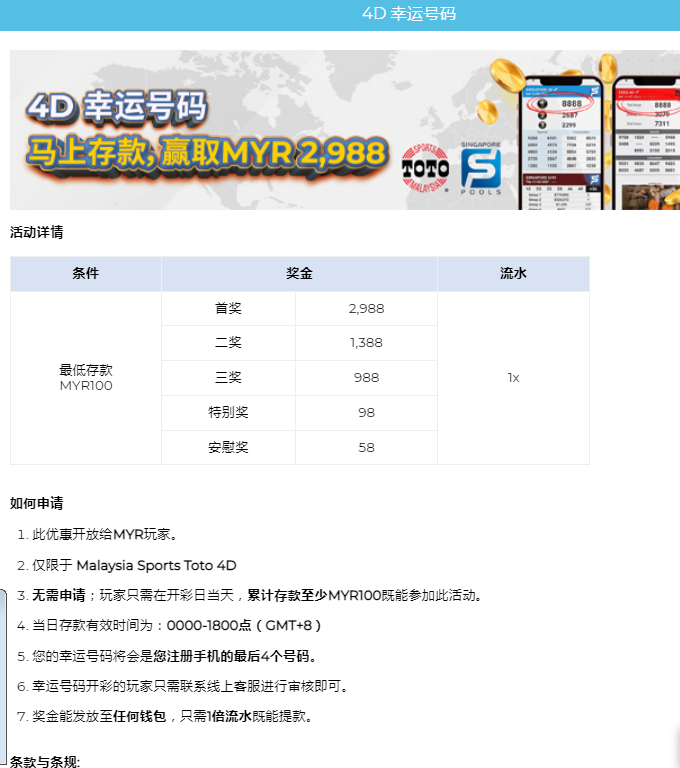
Task: Click the 4D 幸运号码 page title header
Action: click(x=409, y=14)
